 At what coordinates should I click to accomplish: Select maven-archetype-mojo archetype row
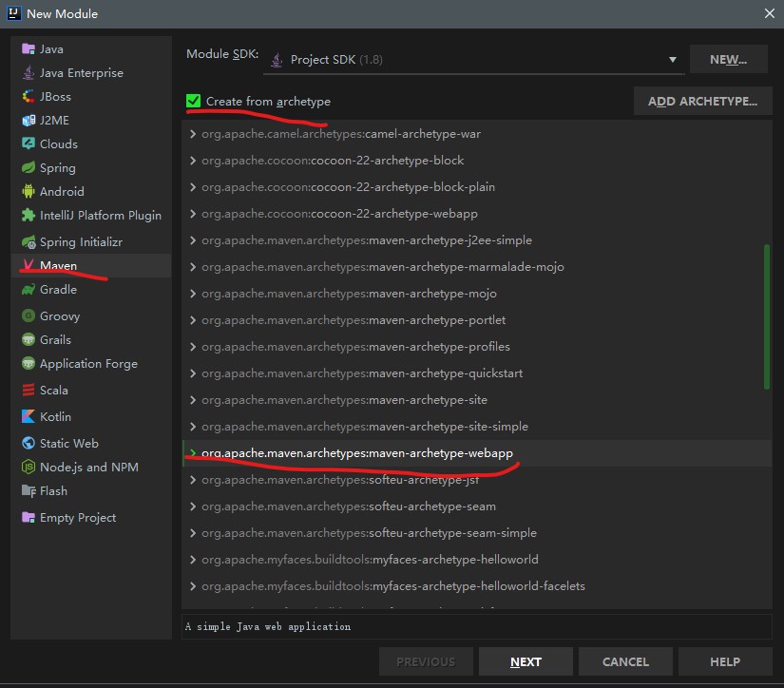(x=476, y=294)
